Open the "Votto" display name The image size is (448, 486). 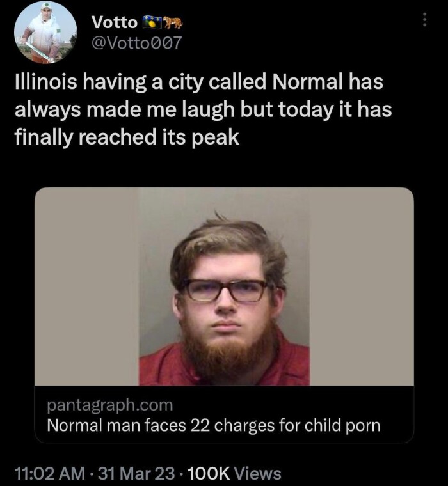pyautogui.click(x=114, y=23)
